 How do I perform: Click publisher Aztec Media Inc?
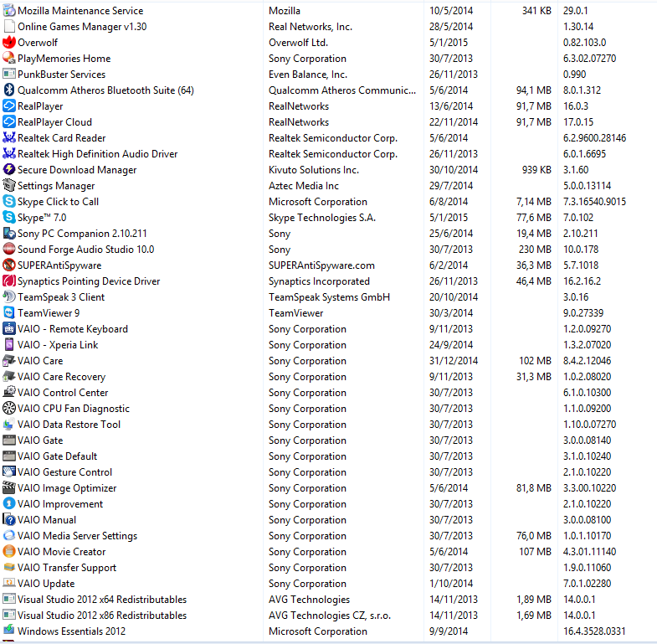click(x=304, y=186)
